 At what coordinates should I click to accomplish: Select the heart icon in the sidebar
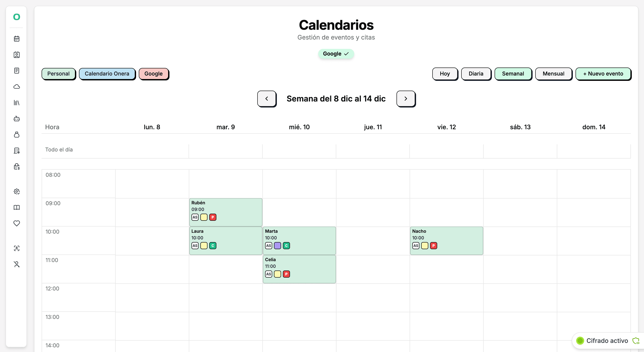[x=16, y=223]
